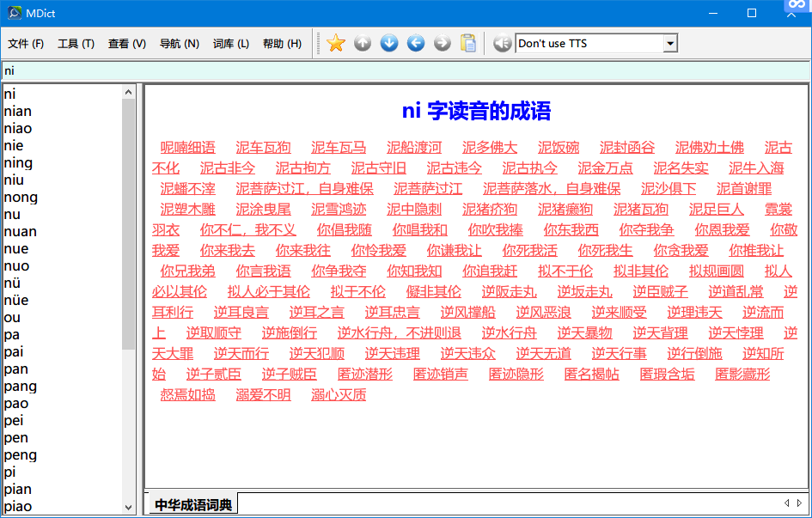Image resolution: width=812 pixels, height=518 pixels.
Task: Select nong in the word list
Action: [21, 198]
